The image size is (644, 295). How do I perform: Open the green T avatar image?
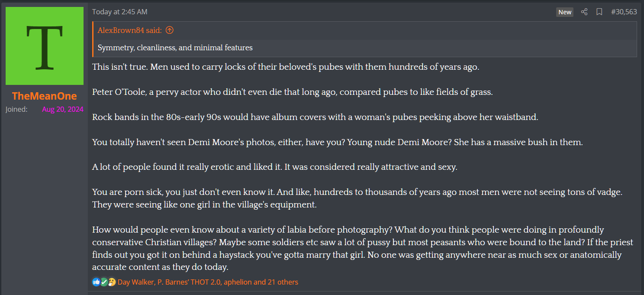(x=45, y=46)
